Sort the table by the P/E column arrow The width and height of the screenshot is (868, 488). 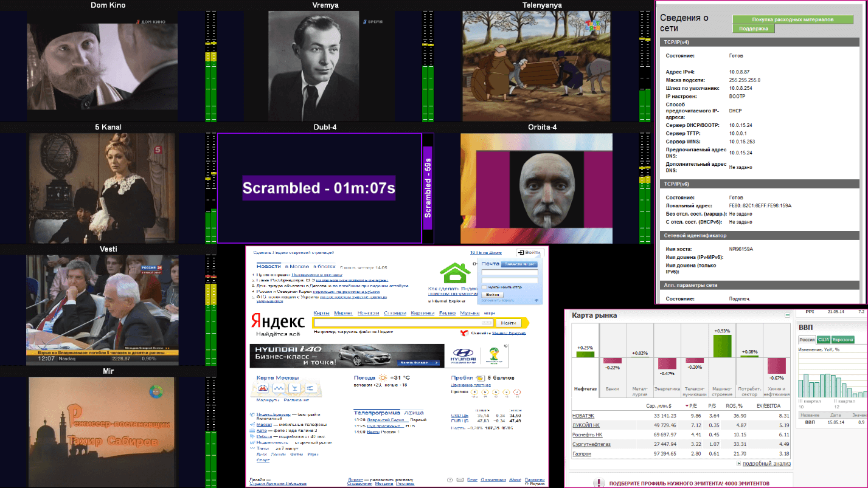pos(687,405)
